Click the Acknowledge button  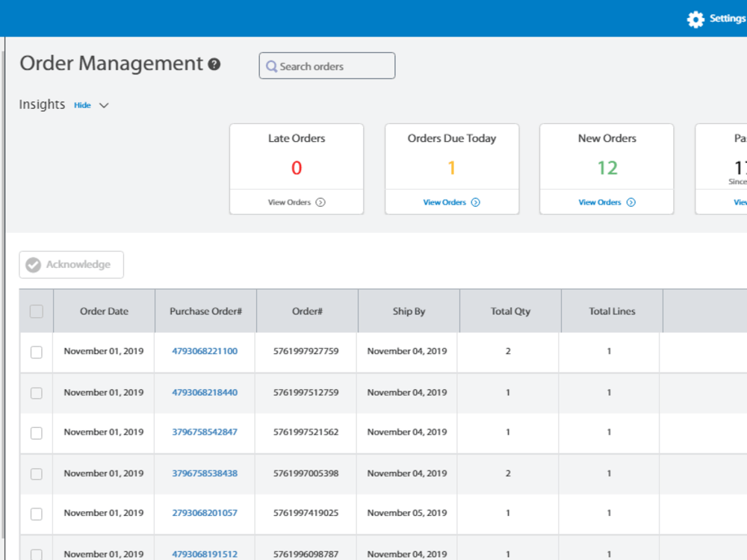coord(72,265)
